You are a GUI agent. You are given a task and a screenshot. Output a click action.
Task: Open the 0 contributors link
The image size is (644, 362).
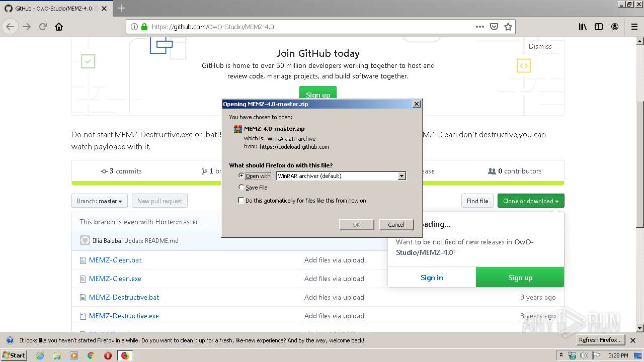[515, 171]
